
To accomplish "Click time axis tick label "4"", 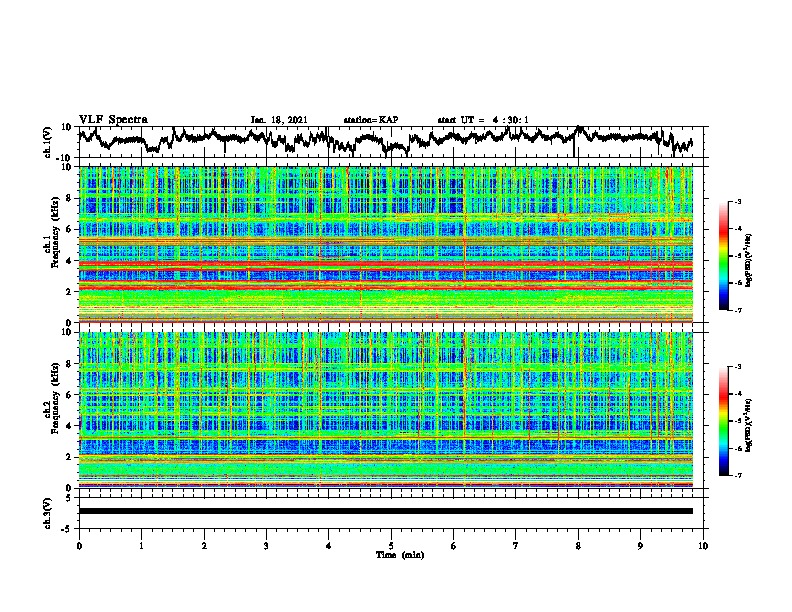I will (329, 546).
